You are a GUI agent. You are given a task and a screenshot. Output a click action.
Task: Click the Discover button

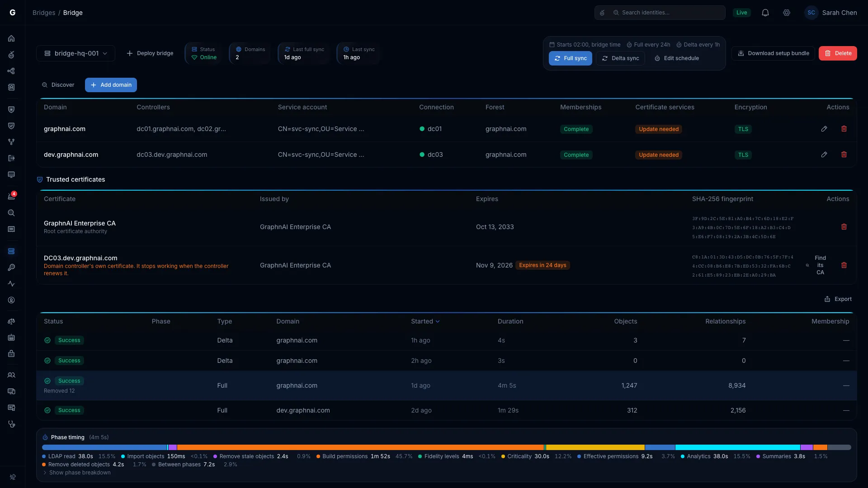click(x=58, y=85)
